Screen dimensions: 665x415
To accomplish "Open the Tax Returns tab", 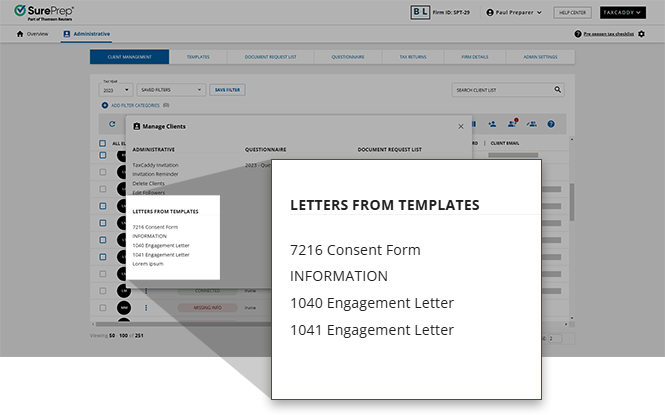I will click(413, 57).
